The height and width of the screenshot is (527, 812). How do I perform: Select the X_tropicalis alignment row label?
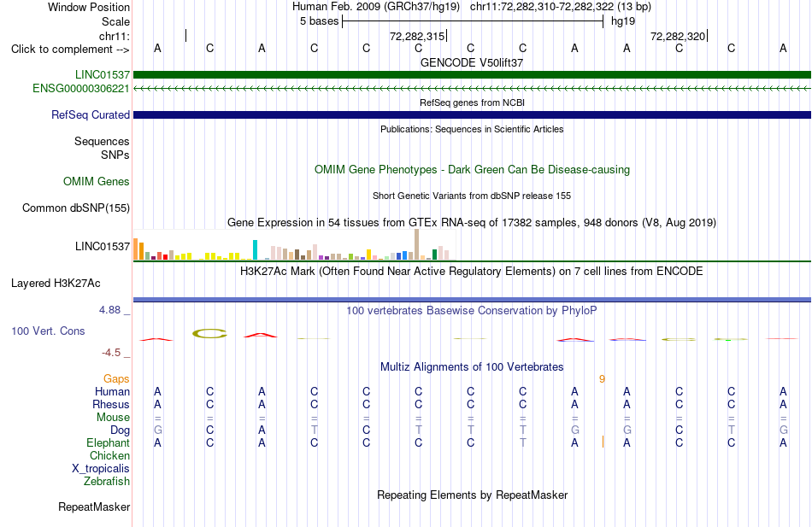(101, 469)
